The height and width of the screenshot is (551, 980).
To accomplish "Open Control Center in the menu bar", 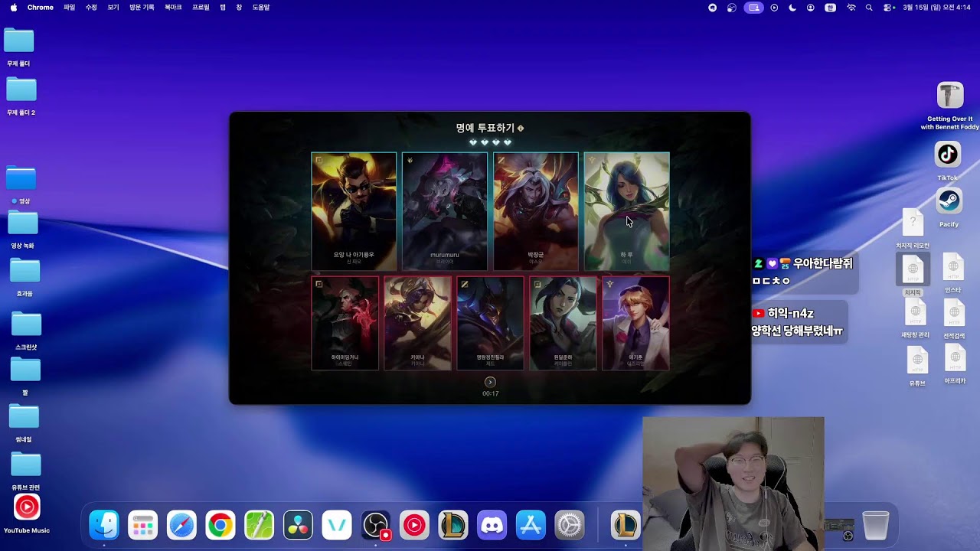I will [x=888, y=7].
